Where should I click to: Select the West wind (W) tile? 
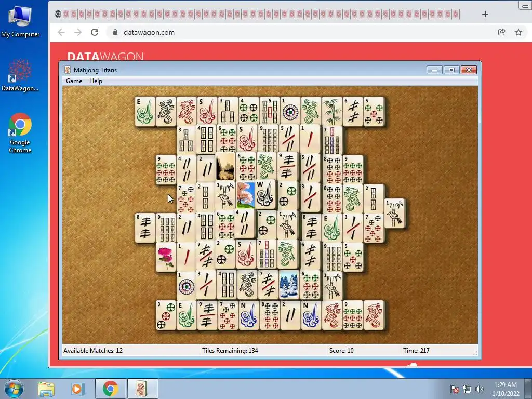click(x=265, y=194)
